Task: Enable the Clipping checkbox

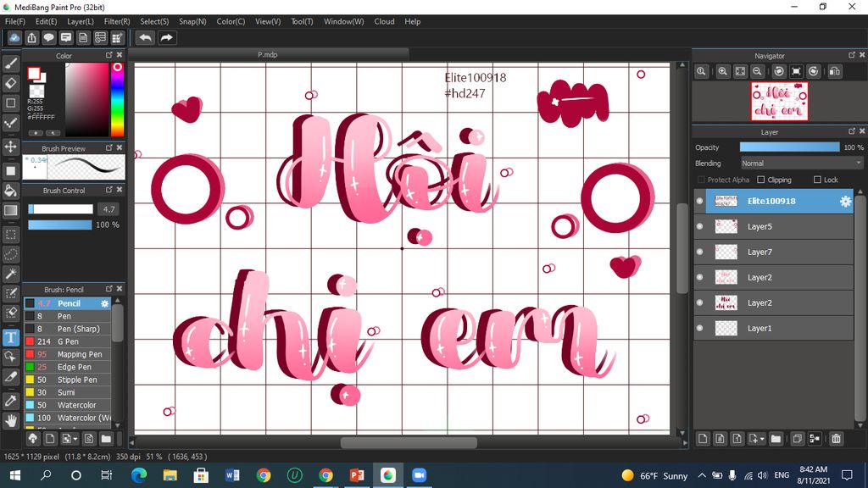Action: [x=760, y=180]
